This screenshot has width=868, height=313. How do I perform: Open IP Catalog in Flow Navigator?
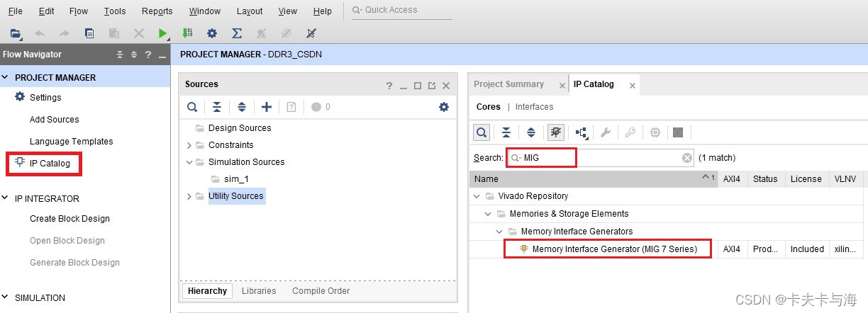click(x=50, y=164)
